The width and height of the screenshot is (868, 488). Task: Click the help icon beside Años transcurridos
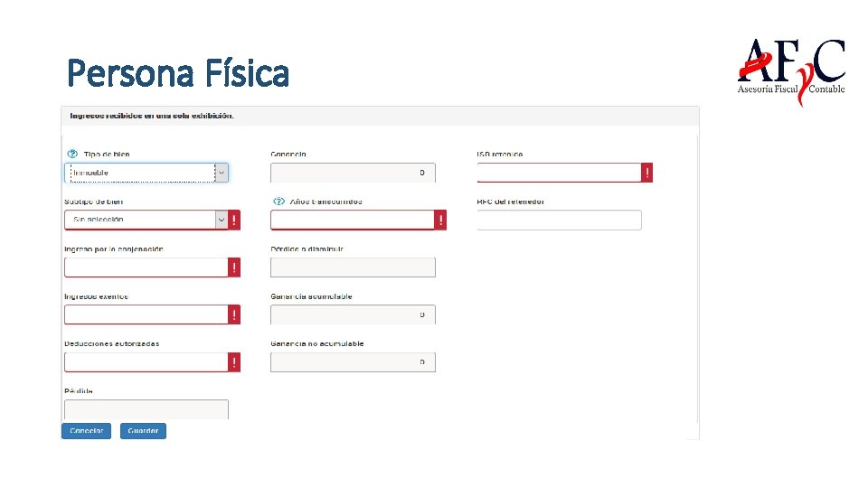coord(278,202)
